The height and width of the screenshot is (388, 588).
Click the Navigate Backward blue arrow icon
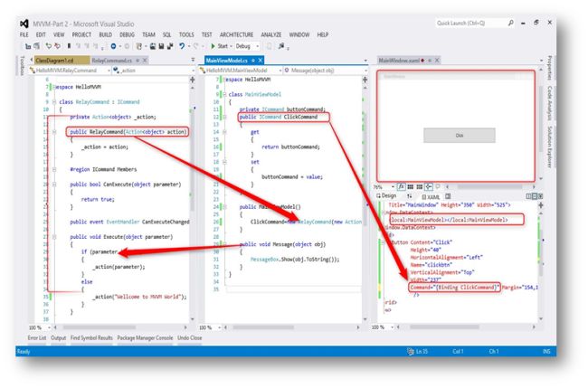pyautogui.click(x=113, y=46)
